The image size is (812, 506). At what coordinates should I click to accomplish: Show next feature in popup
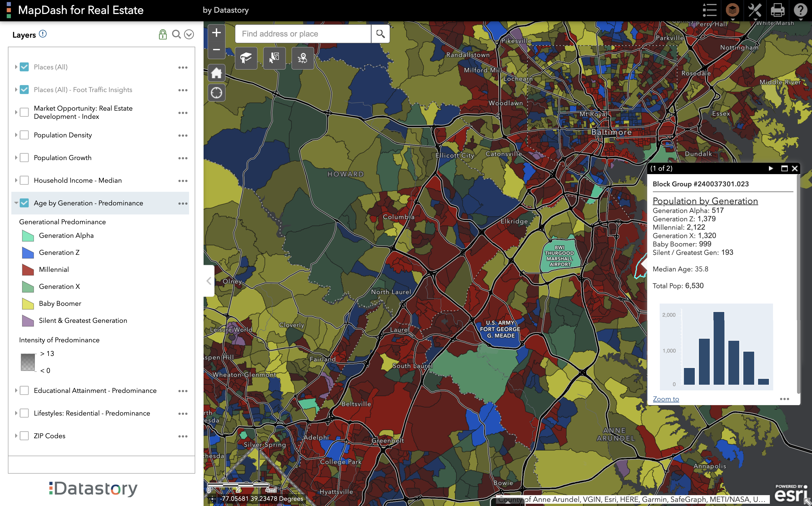771,168
